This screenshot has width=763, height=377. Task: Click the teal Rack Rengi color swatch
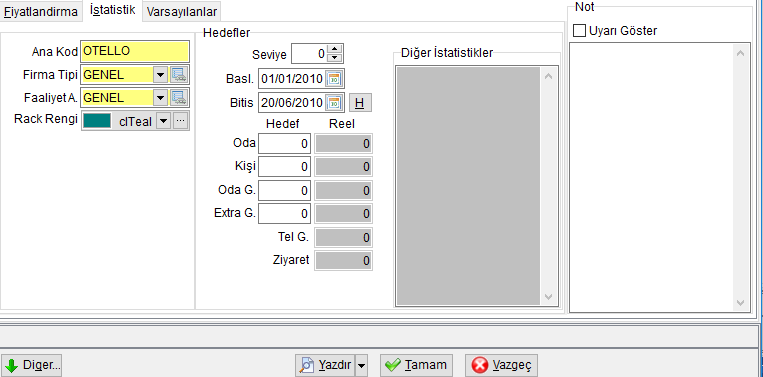(x=97, y=121)
